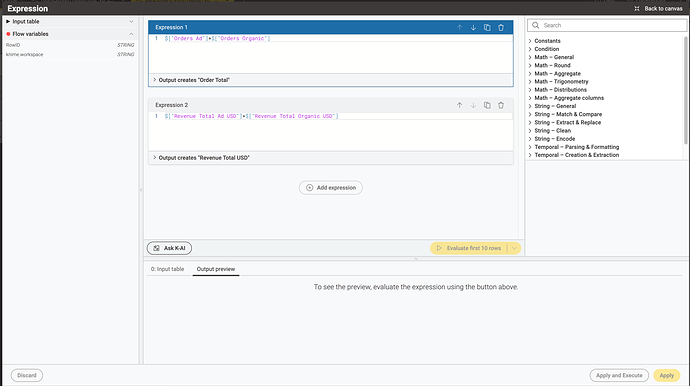Screen dimensions: 690x386
Task: Move Expression 1 down arrow icon
Action: [473, 27]
